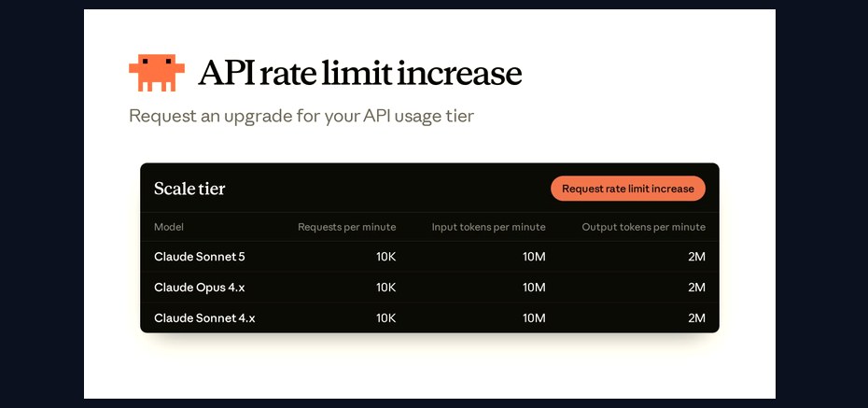Click the Output tokens per minute header
The height and width of the screenshot is (408, 868).
pos(644,227)
